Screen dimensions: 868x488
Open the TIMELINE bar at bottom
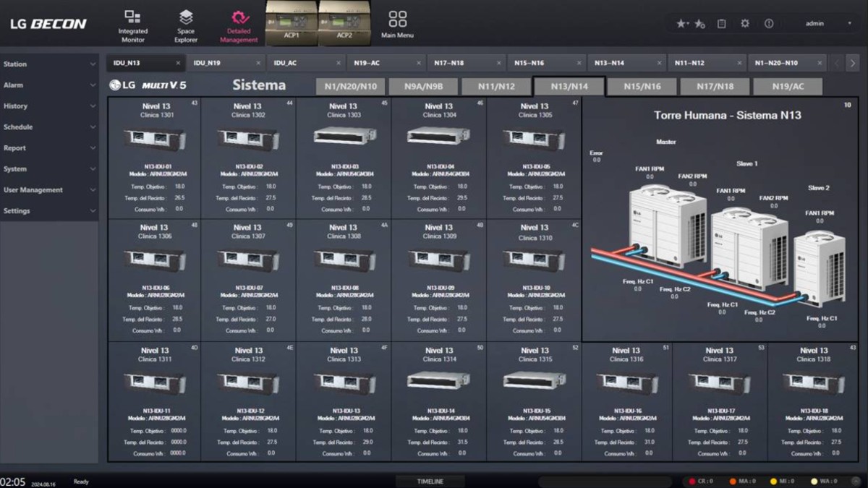tap(430, 481)
